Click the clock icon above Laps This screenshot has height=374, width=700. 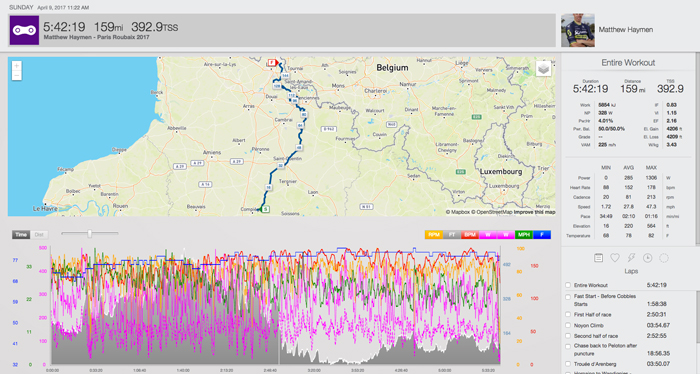pos(647,258)
